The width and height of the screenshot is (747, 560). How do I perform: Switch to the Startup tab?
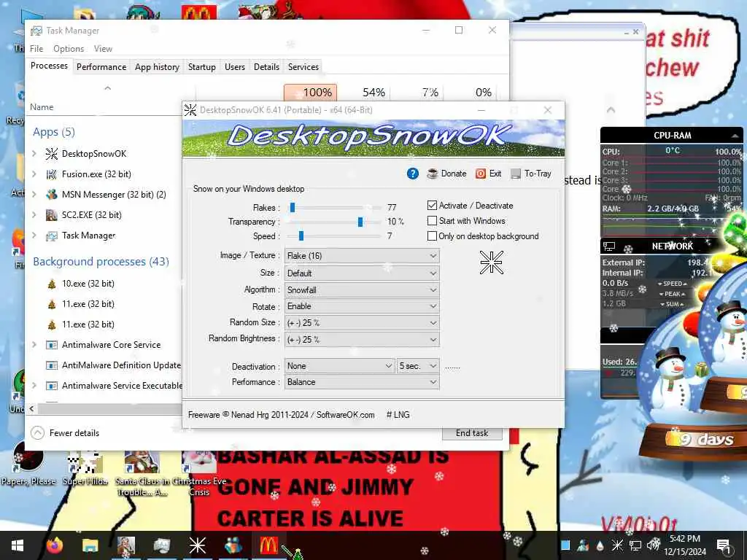click(x=201, y=67)
